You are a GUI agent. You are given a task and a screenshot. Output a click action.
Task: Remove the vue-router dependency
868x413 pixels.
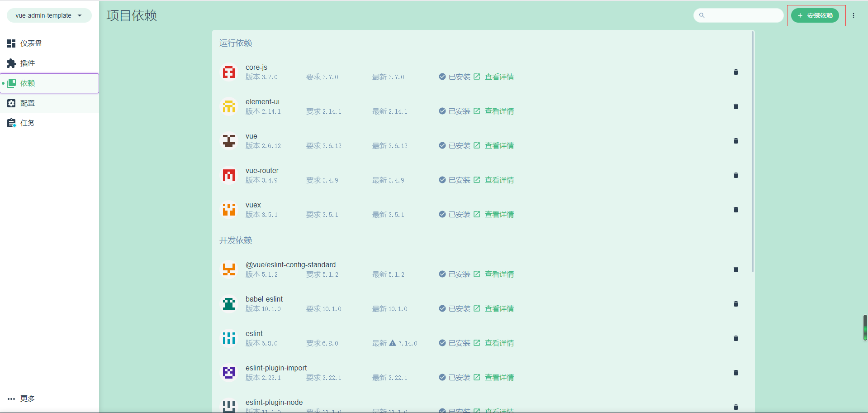tap(736, 175)
